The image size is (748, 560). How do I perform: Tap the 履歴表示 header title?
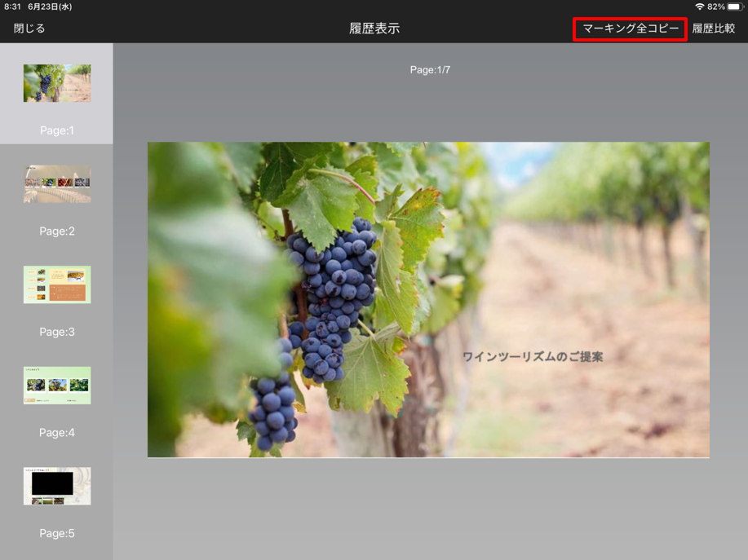tap(374, 29)
